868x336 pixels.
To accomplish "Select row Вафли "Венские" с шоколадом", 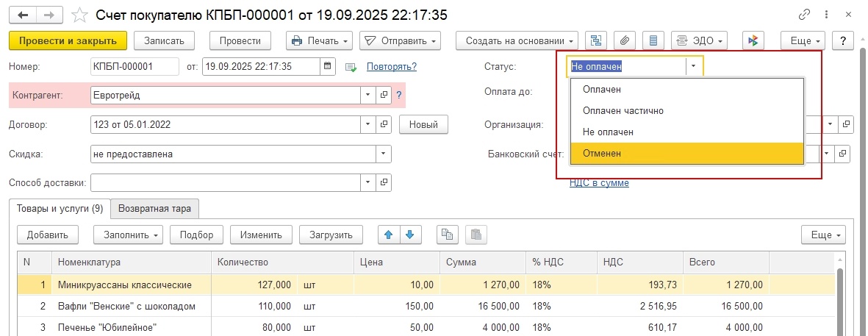I will [426, 306].
